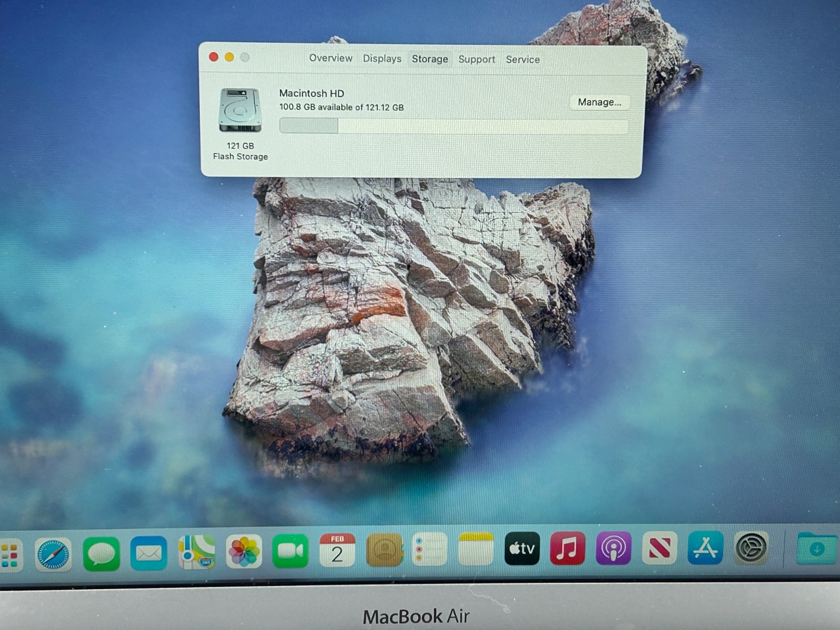Open Launchpad from the Dock

[x=9, y=554]
